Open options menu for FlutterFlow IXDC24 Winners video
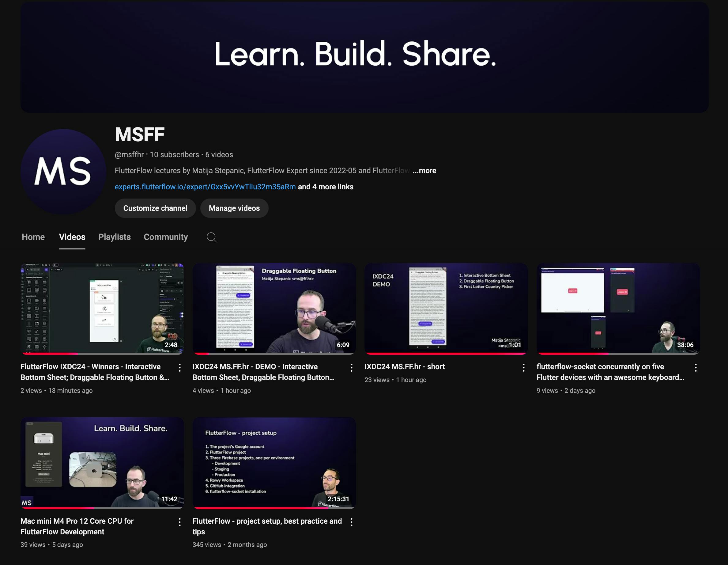The width and height of the screenshot is (728, 565). (180, 368)
